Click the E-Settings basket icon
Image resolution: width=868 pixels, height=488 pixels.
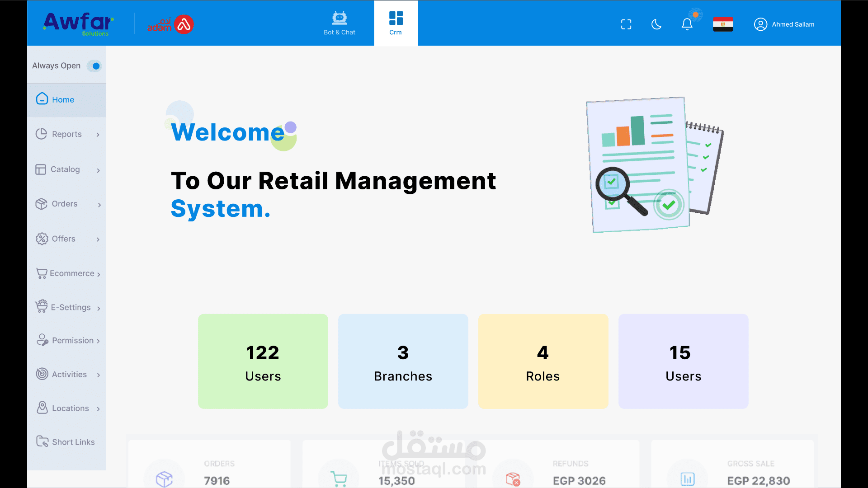pyautogui.click(x=42, y=306)
